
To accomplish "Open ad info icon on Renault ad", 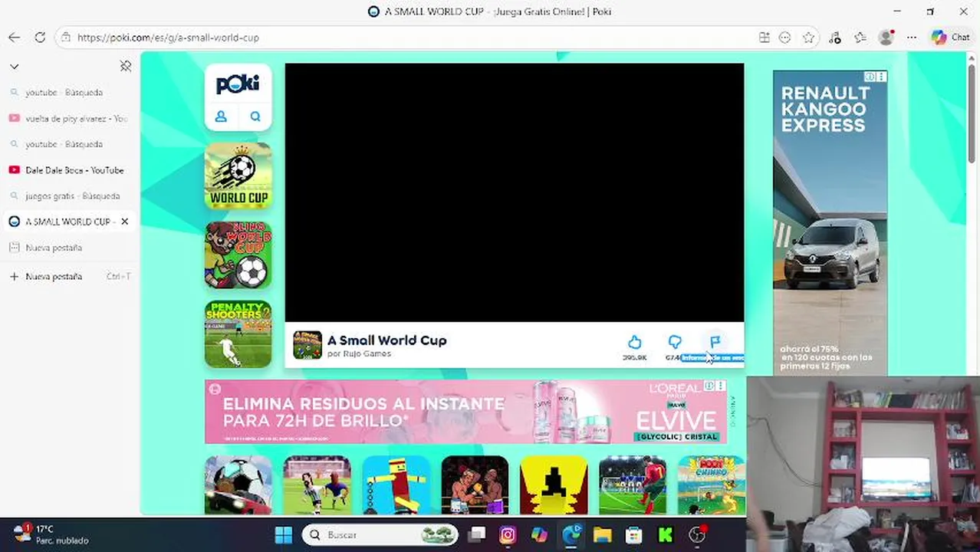I will (870, 77).
